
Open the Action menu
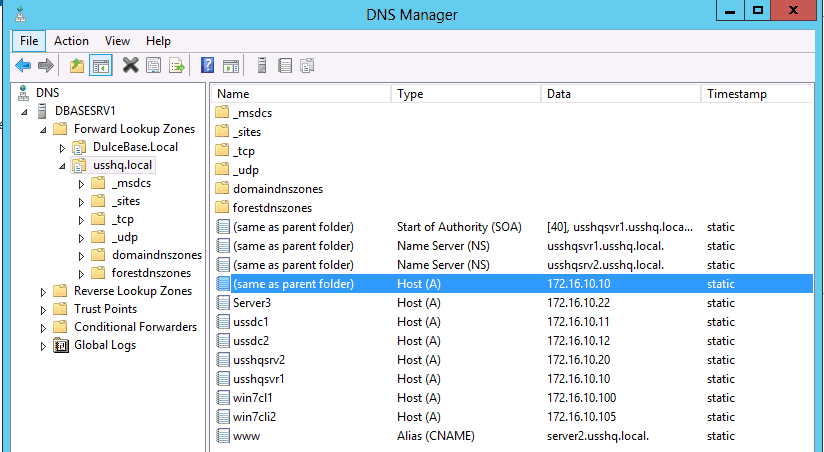(x=71, y=41)
